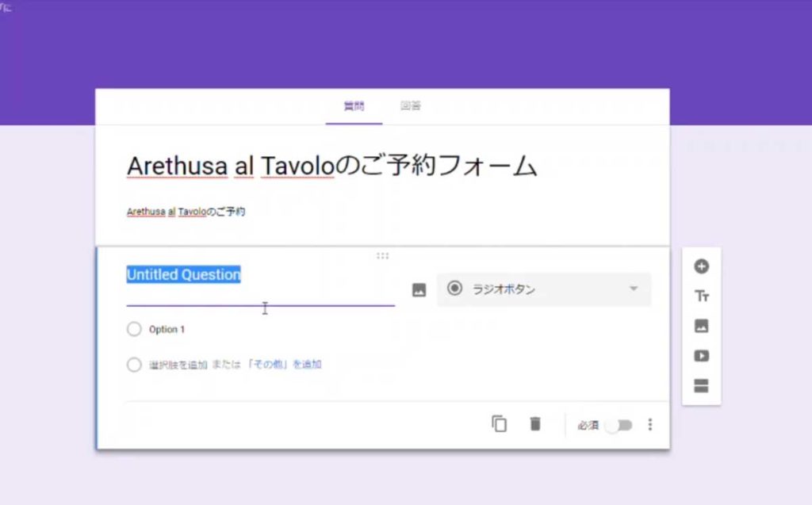Delete the Untitled Question card
The height and width of the screenshot is (505, 812).
tap(535, 424)
